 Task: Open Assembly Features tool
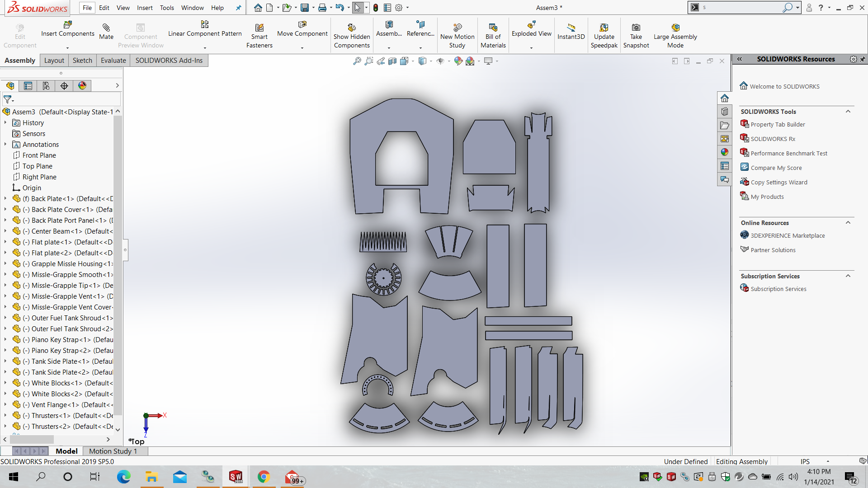click(x=389, y=29)
